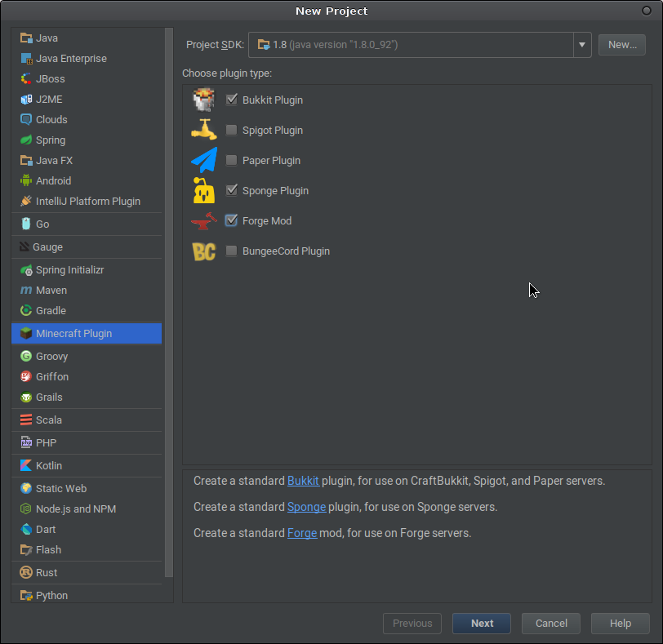Viewport: 663px width, 644px height.
Task: Enable the Spigot Plugin checkbox
Action: coord(231,130)
